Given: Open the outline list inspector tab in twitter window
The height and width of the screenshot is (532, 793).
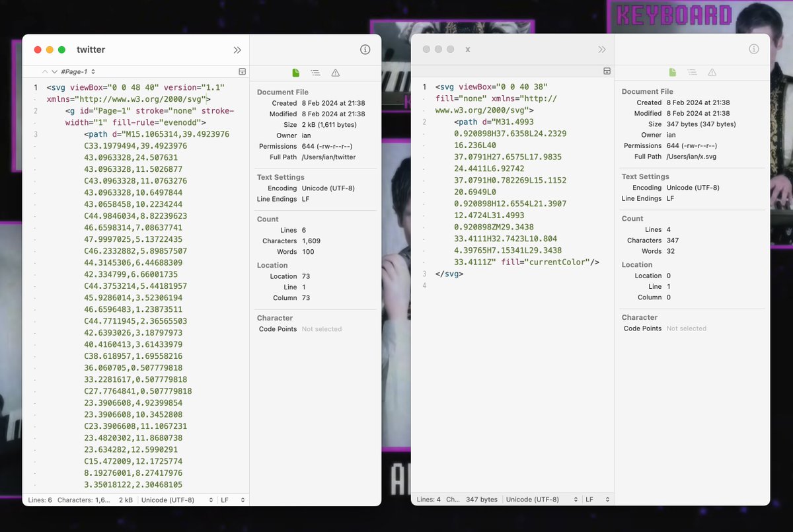Looking at the screenshot, I should point(316,73).
